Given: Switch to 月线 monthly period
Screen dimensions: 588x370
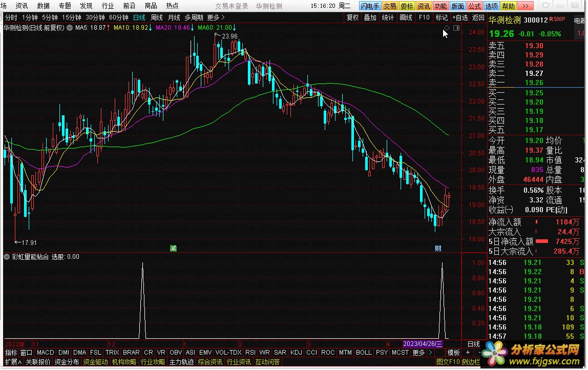Looking at the screenshot, I should (174, 17).
